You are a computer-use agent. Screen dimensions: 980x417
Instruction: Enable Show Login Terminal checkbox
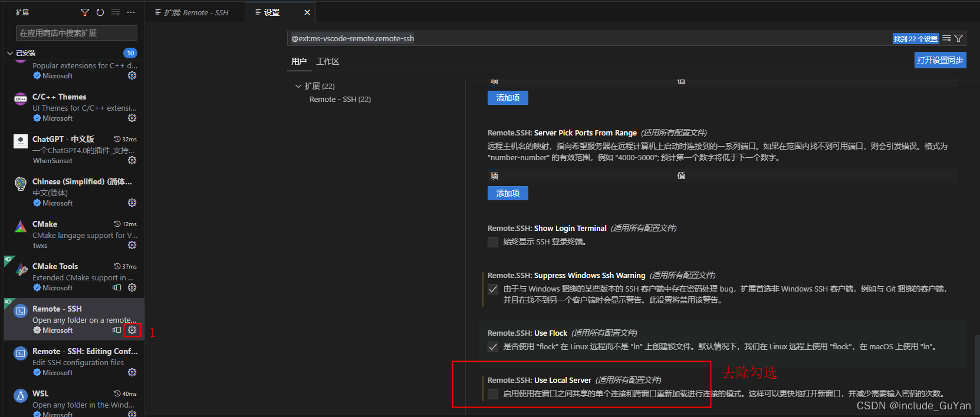point(493,242)
